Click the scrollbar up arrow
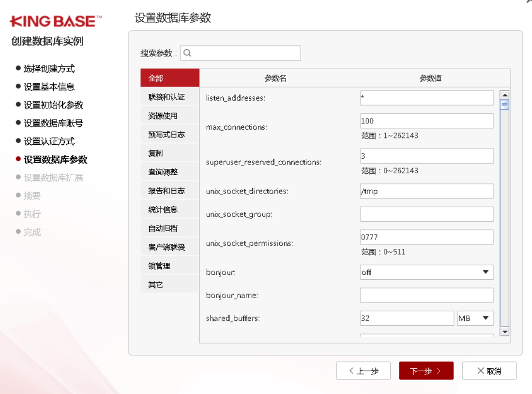Image resolution: width=532 pixels, height=394 pixels. point(504,95)
